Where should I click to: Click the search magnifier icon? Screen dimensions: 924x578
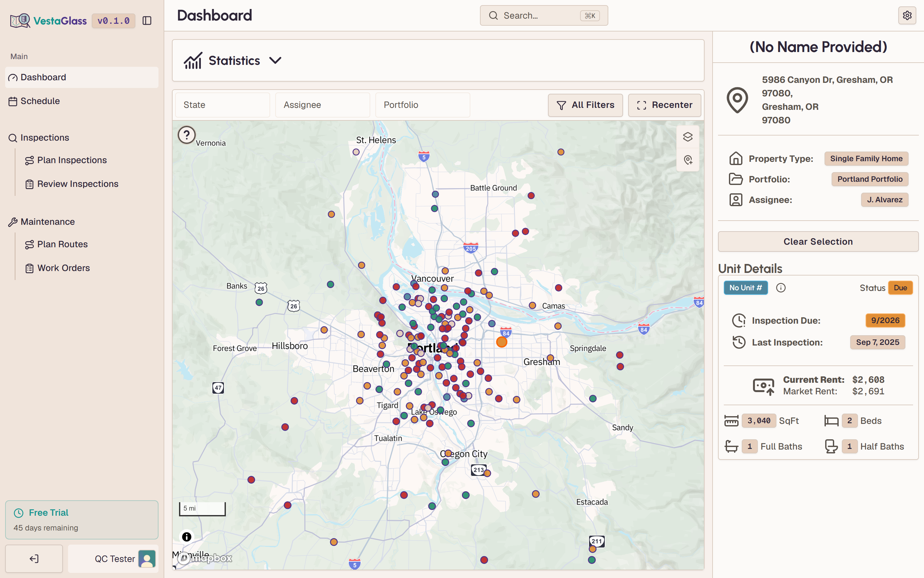(493, 16)
